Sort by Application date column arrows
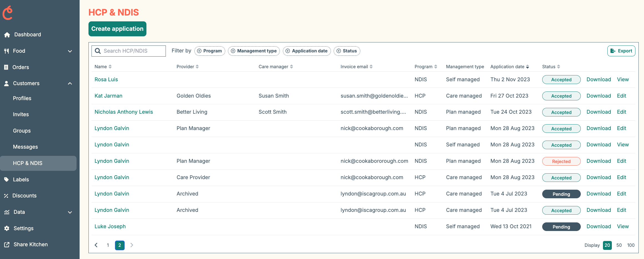This screenshot has height=259, width=644. click(528, 67)
